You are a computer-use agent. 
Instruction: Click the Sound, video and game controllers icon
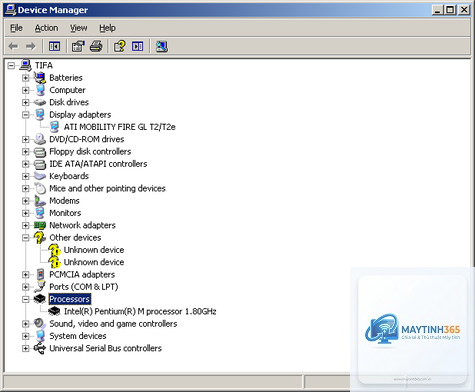point(40,324)
